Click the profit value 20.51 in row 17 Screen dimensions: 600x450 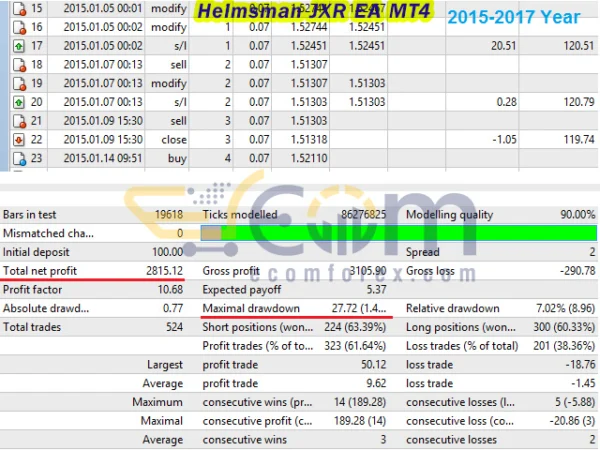(x=504, y=46)
